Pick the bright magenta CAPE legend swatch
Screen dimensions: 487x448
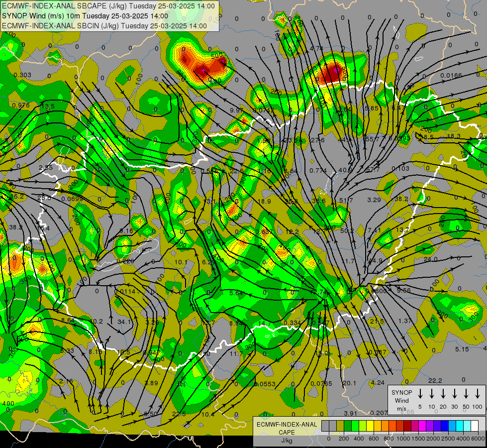tap(422, 426)
